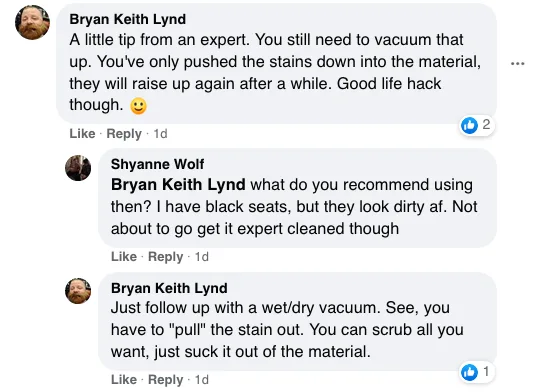Open Bryan Keith Lynd's large profile picture
Screen dimensions: 543x392
pyautogui.click(x=33, y=23)
